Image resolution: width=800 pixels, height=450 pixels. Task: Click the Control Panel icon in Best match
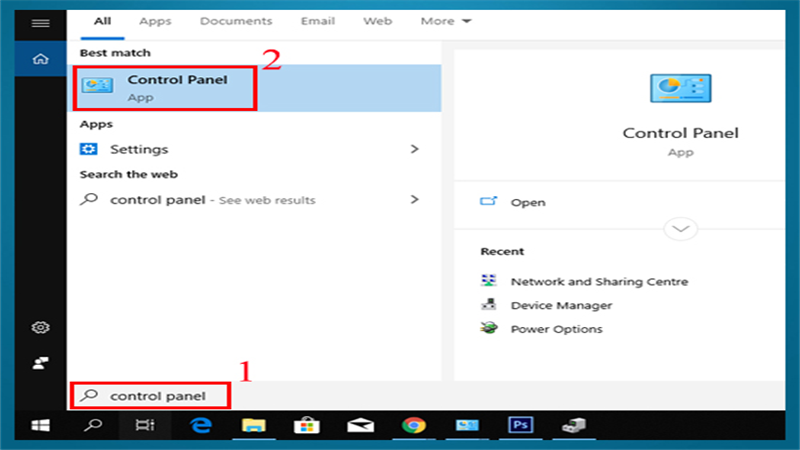97,85
